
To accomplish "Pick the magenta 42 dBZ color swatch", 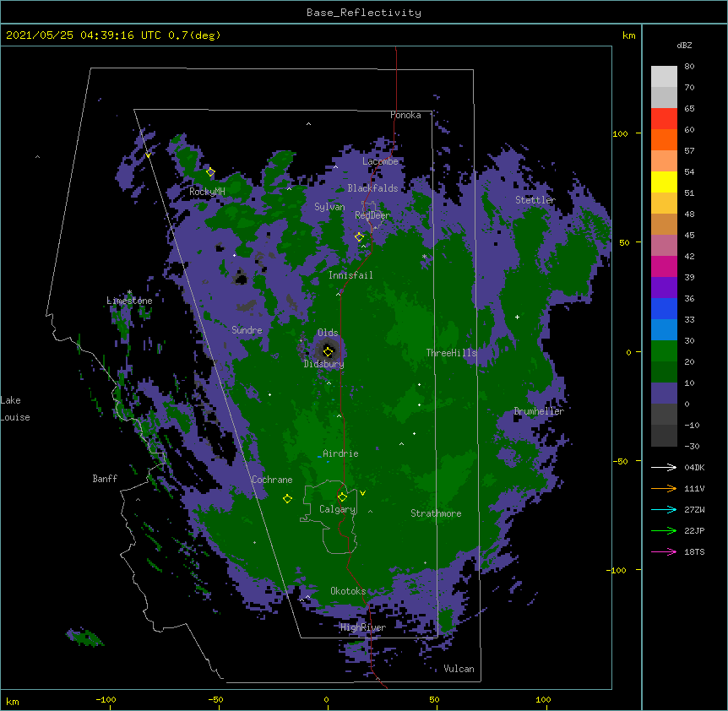I will [664, 266].
